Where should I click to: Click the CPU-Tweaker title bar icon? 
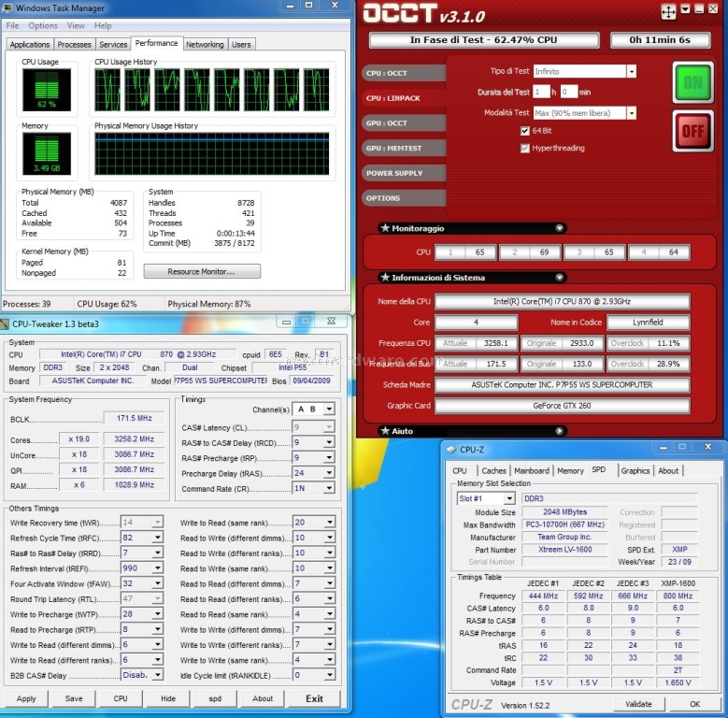click(5, 324)
